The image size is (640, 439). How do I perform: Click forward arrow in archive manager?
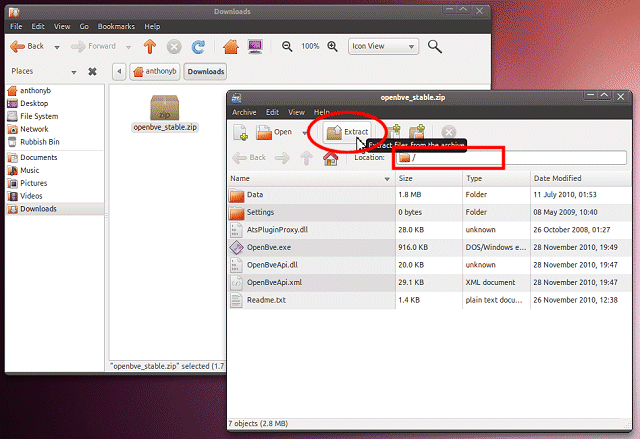pos(282,158)
